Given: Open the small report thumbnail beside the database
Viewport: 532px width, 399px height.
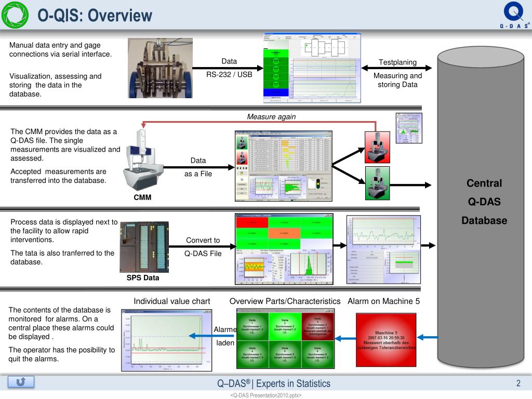Looking at the screenshot, I should [409, 128].
